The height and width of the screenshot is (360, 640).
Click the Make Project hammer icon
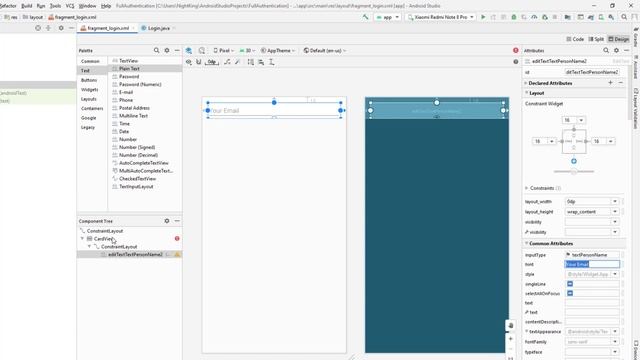[365, 17]
